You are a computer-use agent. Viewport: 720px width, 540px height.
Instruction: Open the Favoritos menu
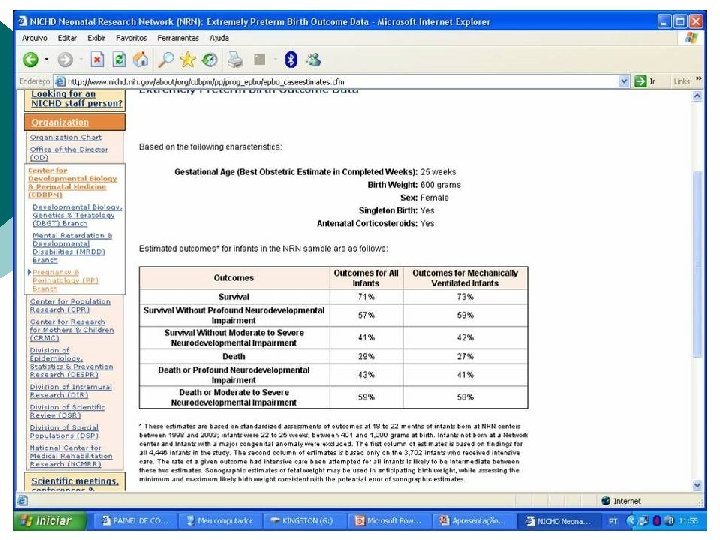131,38
